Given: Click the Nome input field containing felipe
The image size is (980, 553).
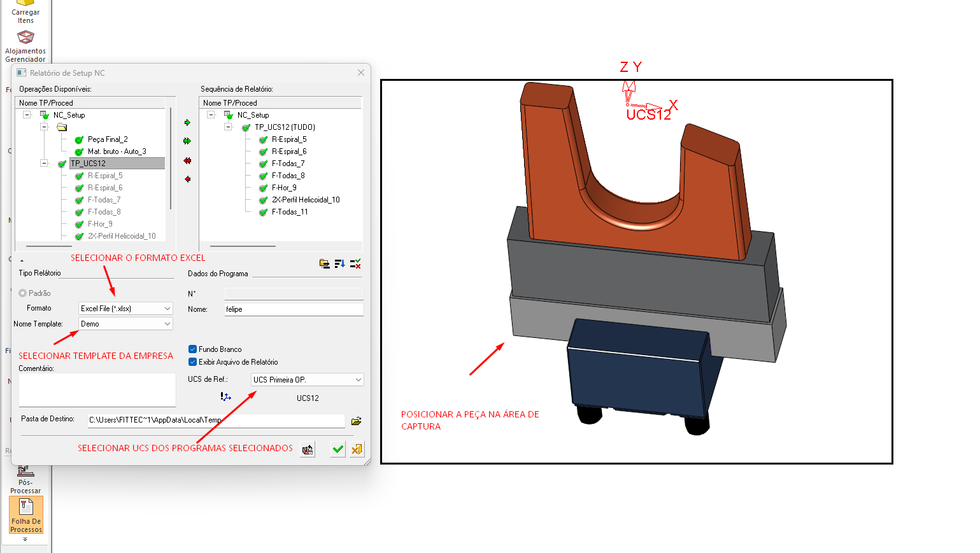Looking at the screenshot, I should pyautogui.click(x=294, y=309).
